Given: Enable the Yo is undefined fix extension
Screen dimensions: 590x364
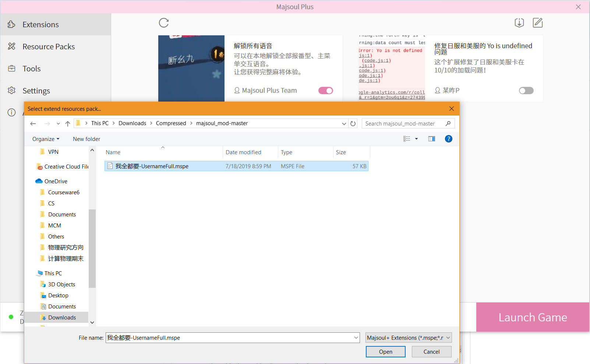Looking at the screenshot, I should tap(526, 90).
